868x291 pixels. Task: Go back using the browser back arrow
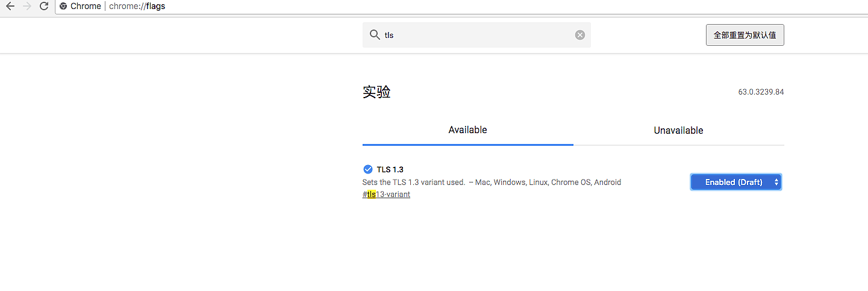[x=10, y=7]
